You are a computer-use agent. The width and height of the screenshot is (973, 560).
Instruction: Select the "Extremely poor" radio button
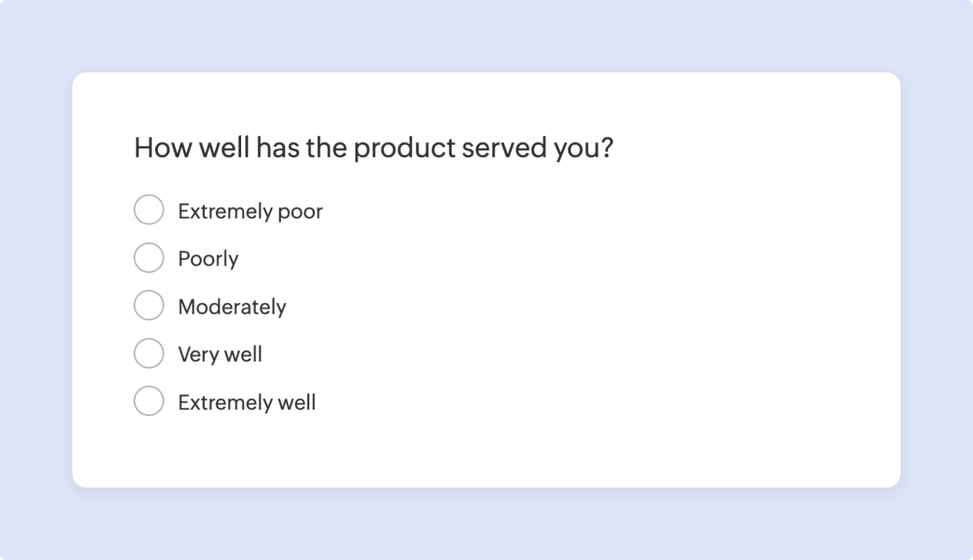[x=148, y=210]
